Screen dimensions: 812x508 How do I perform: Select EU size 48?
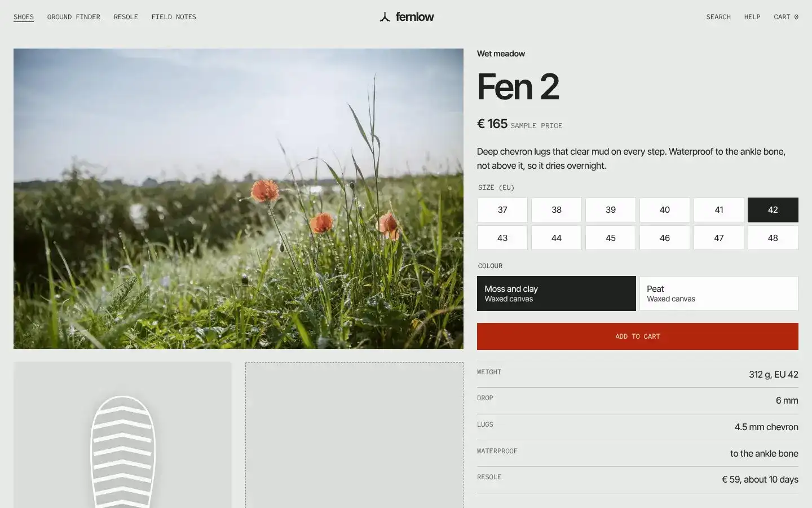[x=773, y=238]
